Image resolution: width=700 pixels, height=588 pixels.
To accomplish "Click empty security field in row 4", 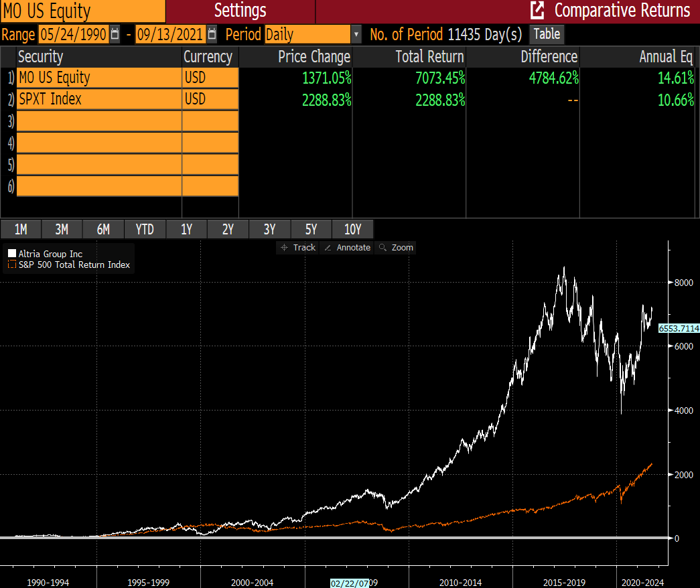I will point(99,143).
